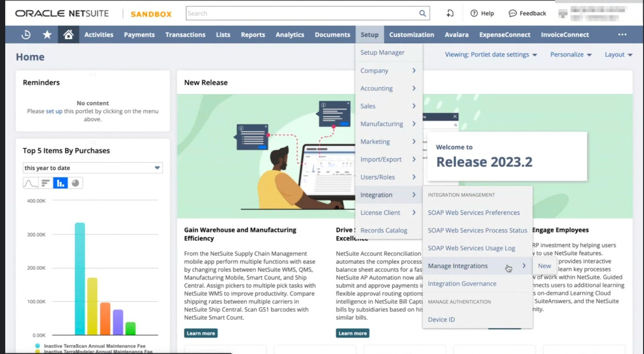Expand the Layout dropdown
Screen dimensions: 644x354
[x=618, y=55]
